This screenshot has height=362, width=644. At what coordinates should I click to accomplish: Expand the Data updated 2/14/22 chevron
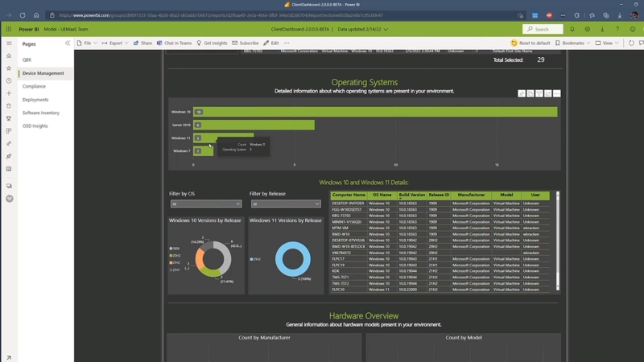386,30
